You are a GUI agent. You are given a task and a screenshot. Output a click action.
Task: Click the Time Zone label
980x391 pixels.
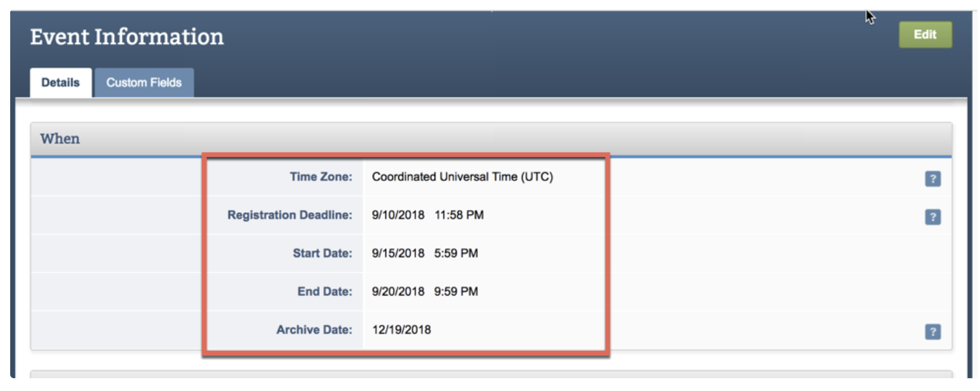tap(321, 177)
